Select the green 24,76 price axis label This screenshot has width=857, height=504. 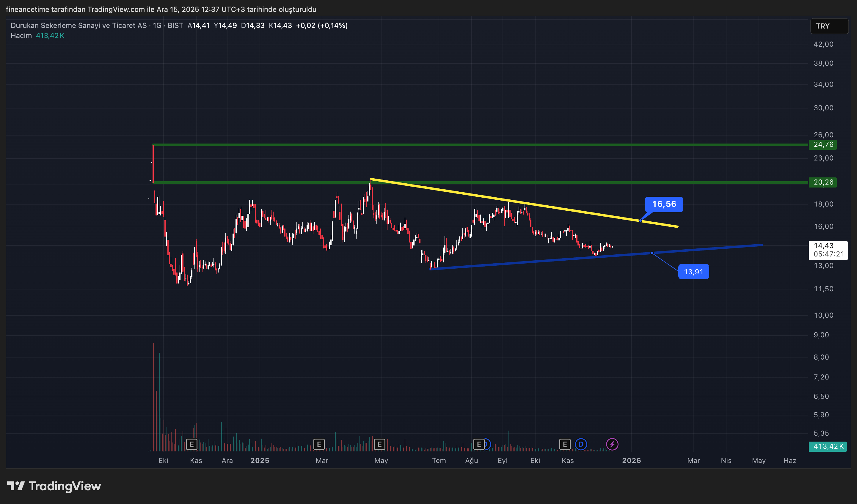[x=823, y=144]
